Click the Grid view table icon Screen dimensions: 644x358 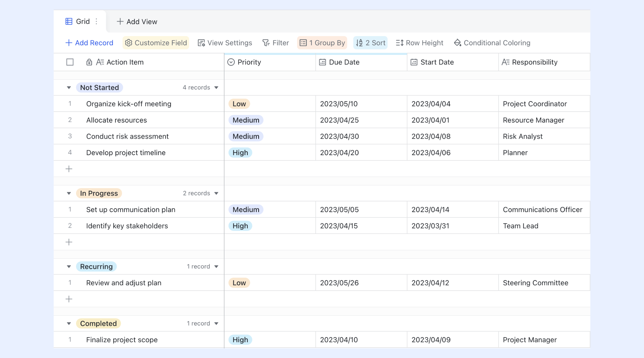click(69, 21)
